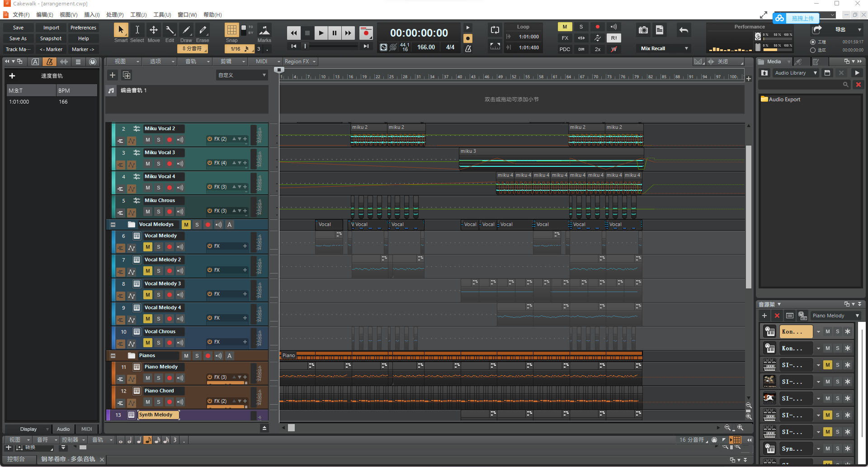The width and height of the screenshot is (868, 467).
Task: Pause playback in transport
Action: (335, 33)
